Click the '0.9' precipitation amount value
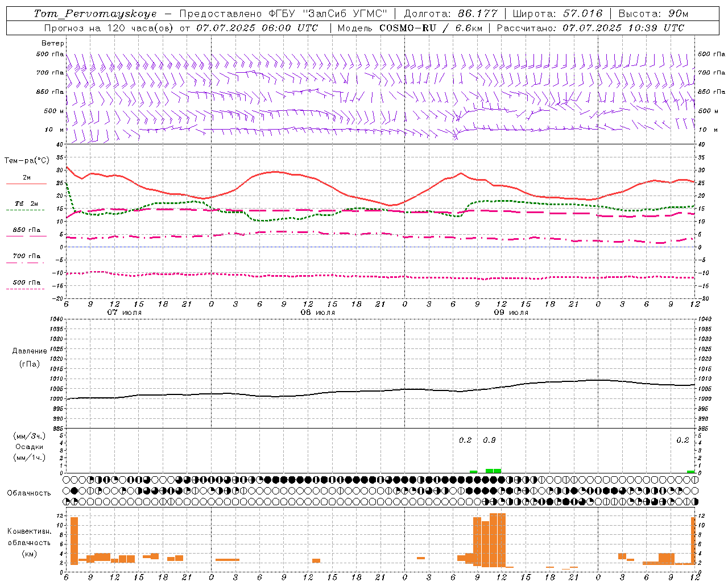 [x=489, y=440]
